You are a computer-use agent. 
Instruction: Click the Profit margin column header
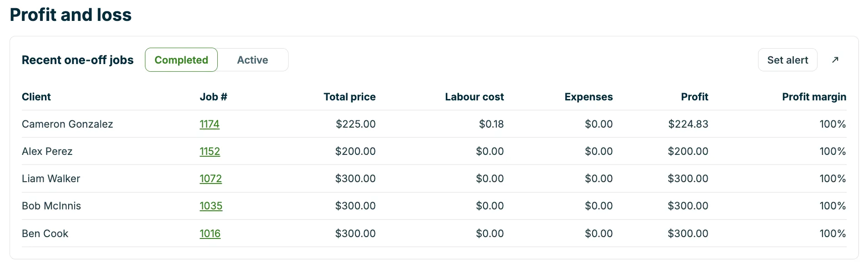(x=814, y=97)
